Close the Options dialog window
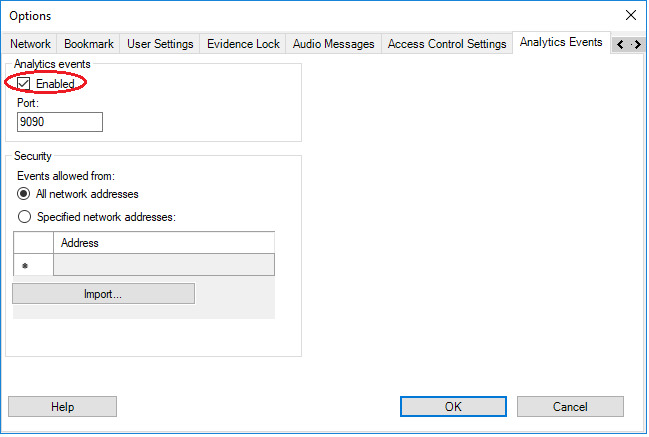 click(x=630, y=15)
